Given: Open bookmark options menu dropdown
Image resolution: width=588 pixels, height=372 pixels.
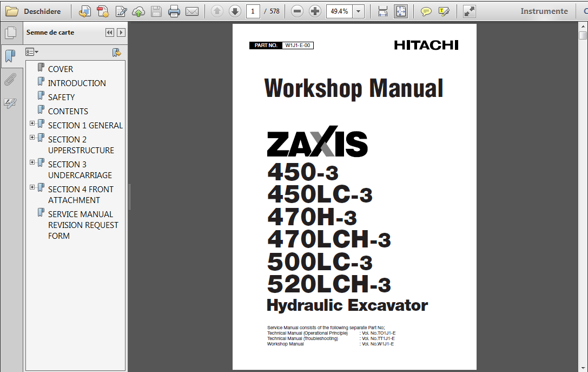Looking at the screenshot, I should point(32,52).
